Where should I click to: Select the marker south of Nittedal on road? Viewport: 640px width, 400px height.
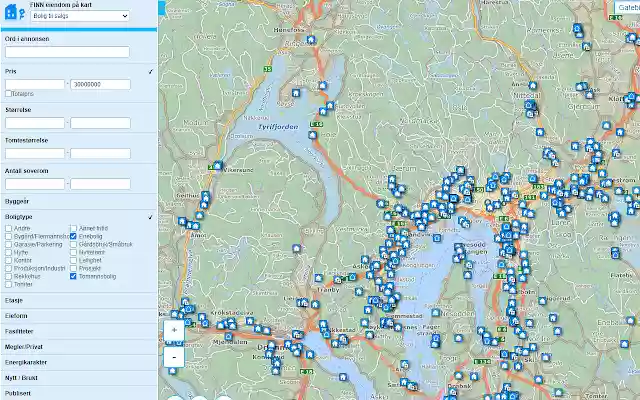coord(540,132)
